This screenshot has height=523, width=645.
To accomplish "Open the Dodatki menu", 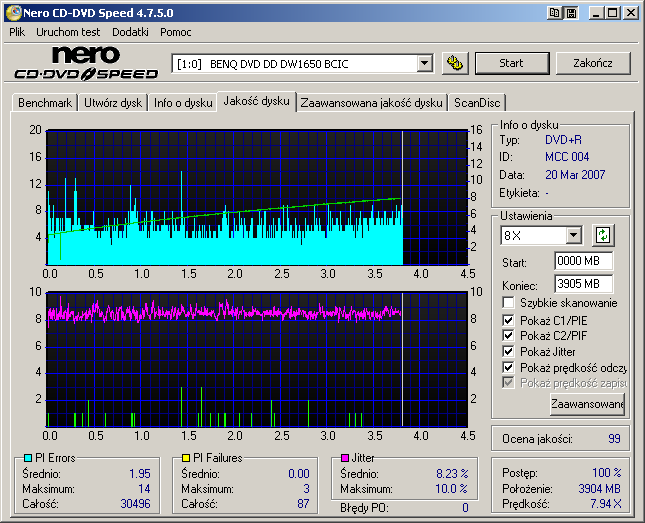I will (130, 32).
